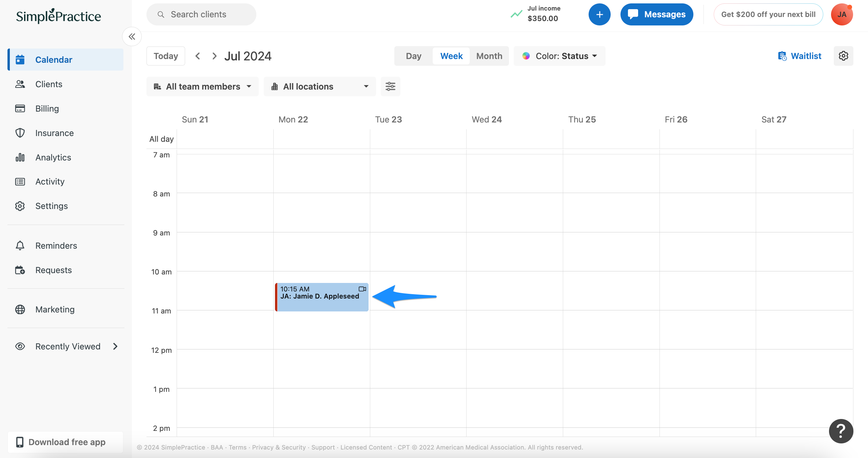The height and width of the screenshot is (458, 868).
Task: Click the Insurance shield icon
Action: point(20,133)
